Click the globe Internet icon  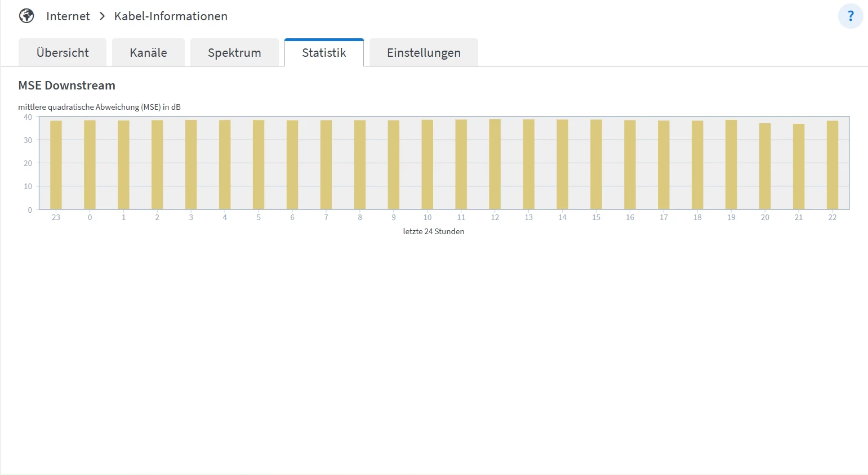pyautogui.click(x=26, y=16)
